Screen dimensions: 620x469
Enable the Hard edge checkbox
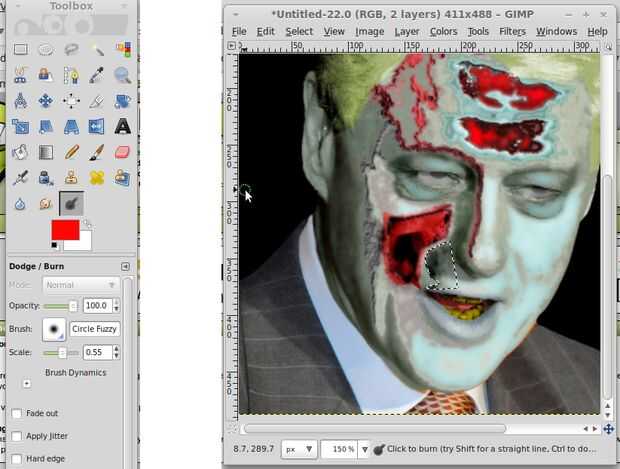(17, 459)
